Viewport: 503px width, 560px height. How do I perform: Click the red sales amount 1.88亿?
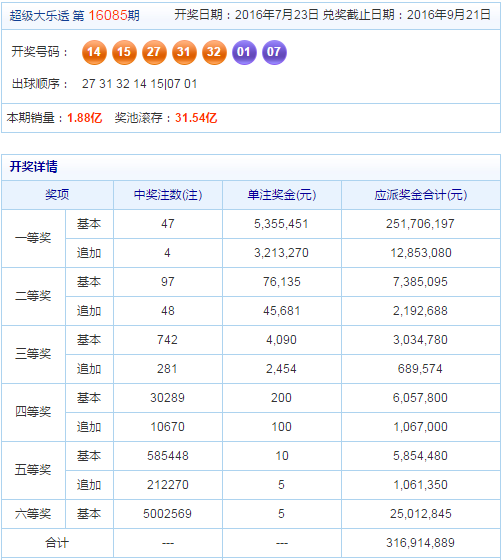85,118
